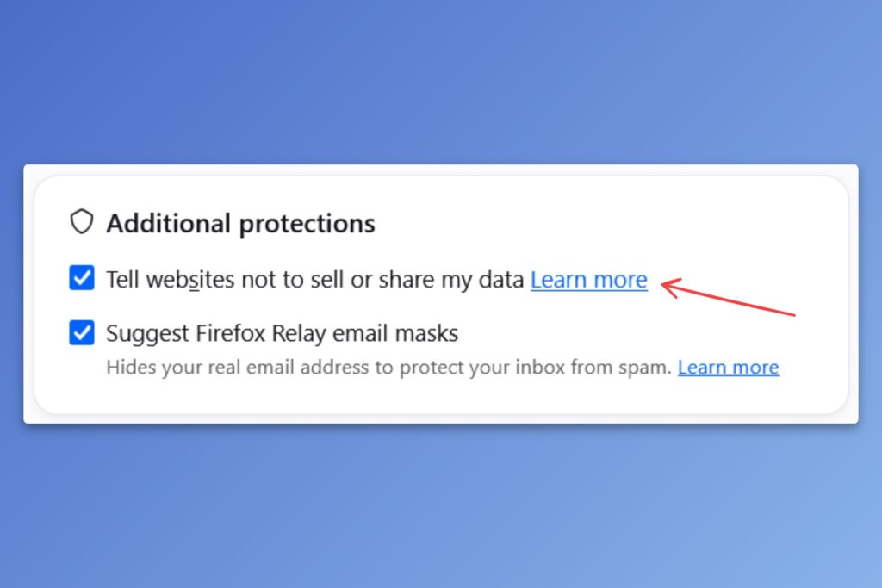The height and width of the screenshot is (588, 882).
Task: Click the Additional protections heading
Action: [241, 223]
